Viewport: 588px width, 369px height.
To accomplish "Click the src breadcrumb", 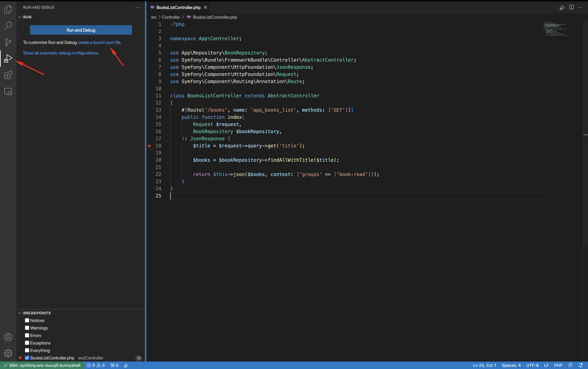I will [154, 17].
